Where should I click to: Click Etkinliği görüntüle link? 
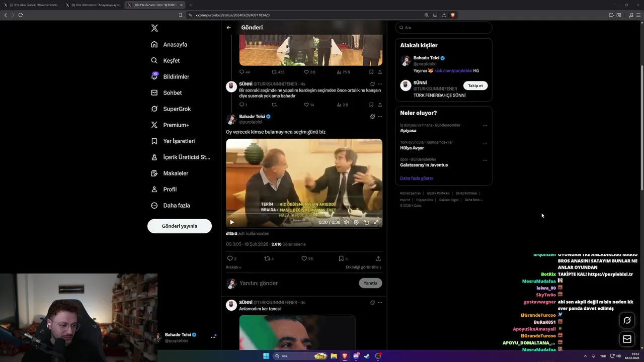tap(363, 267)
